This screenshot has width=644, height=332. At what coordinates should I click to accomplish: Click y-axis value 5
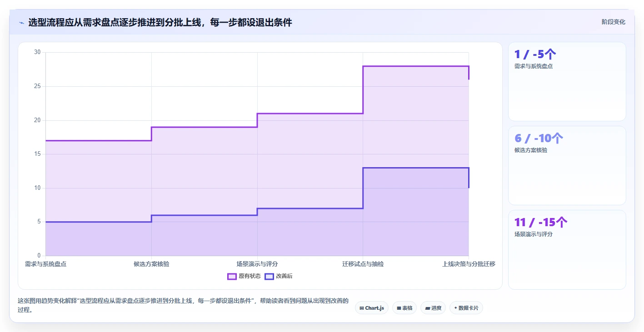pyautogui.click(x=39, y=222)
